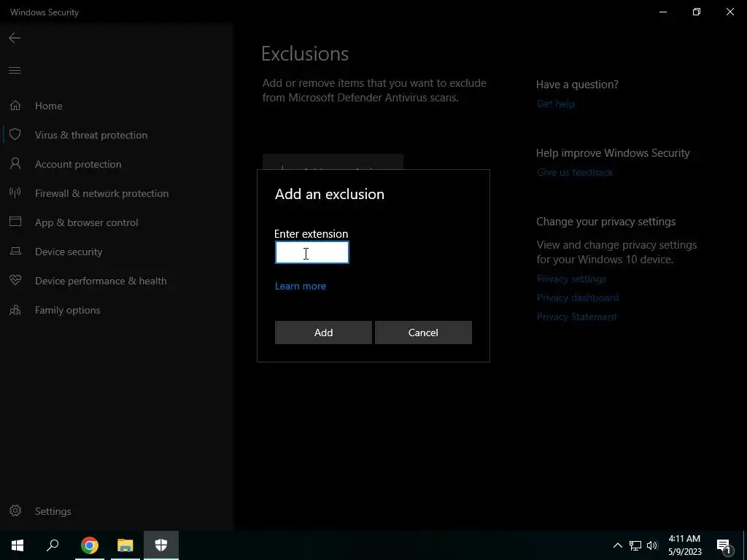Open the notification action center

(x=724, y=545)
